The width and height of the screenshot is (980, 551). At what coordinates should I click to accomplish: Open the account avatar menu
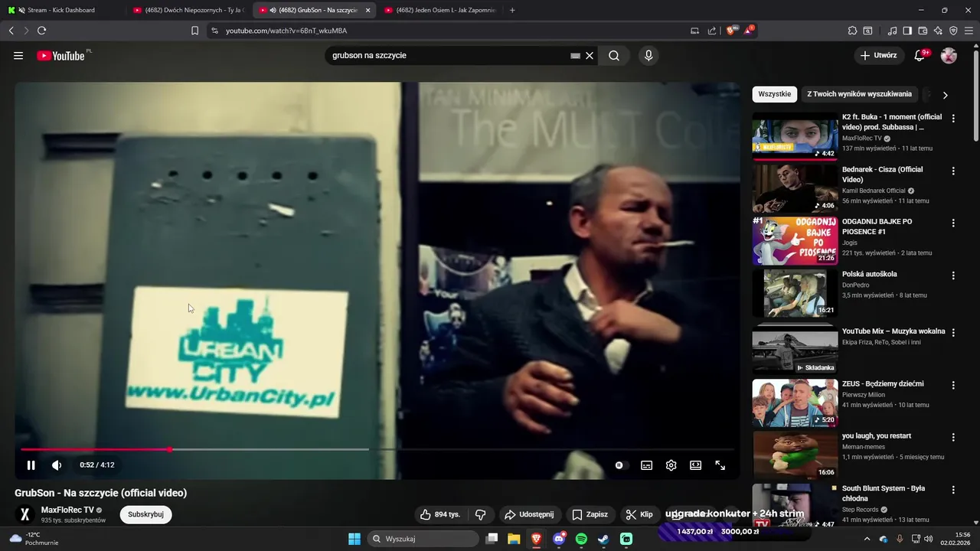tap(949, 56)
